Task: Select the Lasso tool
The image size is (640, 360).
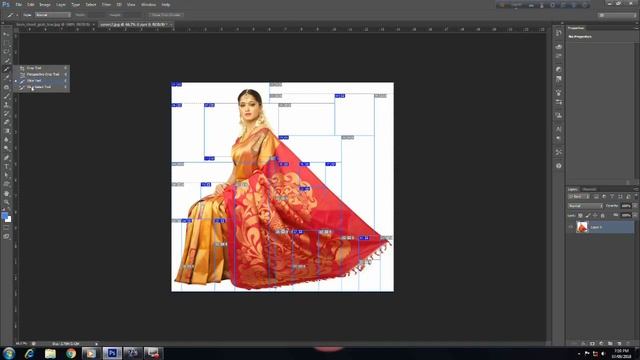Action: tap(7, 52)
